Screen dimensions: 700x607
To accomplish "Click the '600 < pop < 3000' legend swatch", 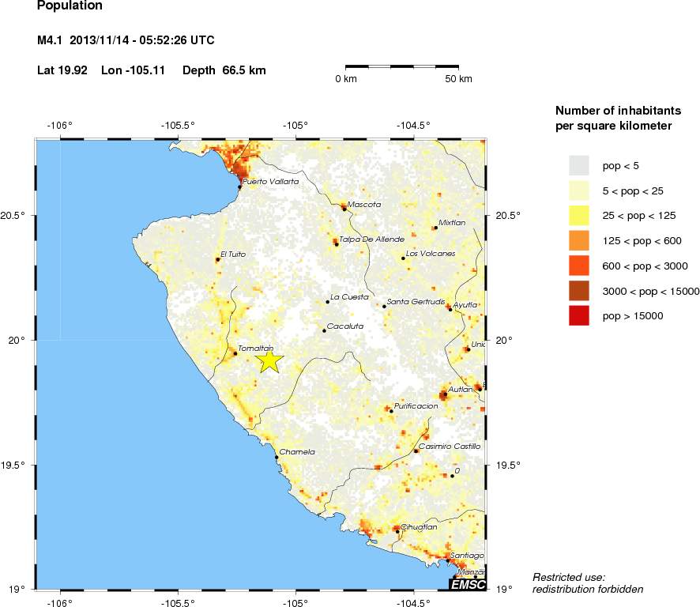I will (579, 266).
